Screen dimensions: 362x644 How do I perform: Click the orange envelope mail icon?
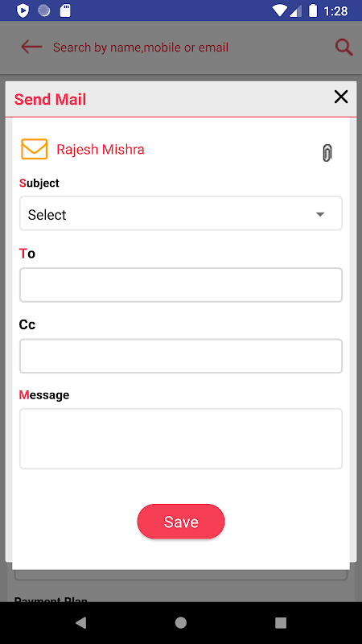click(x=34, y=149)
